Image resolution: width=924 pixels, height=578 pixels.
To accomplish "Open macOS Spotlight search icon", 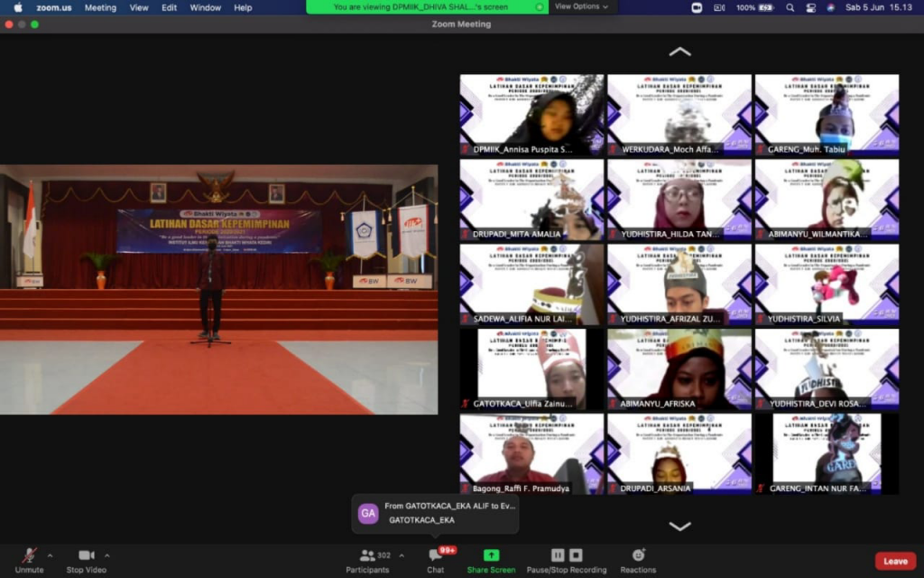I will pos(790,7).
